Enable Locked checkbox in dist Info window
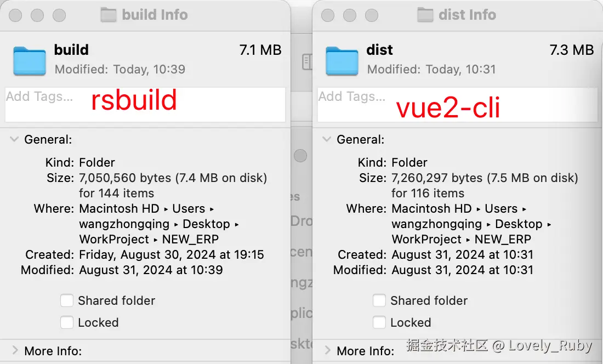This screenshot has height=364, width=603. coord(379,322)
